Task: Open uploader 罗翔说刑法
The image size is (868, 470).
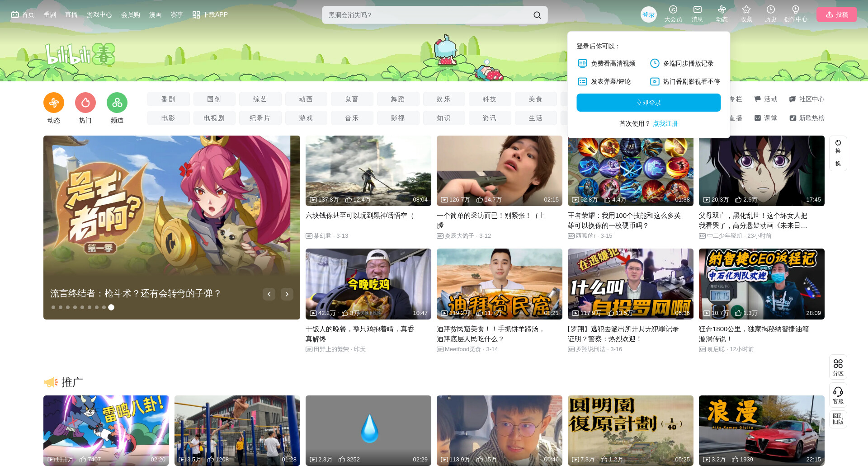Action: pyautogui.click(x=590, y=349)
